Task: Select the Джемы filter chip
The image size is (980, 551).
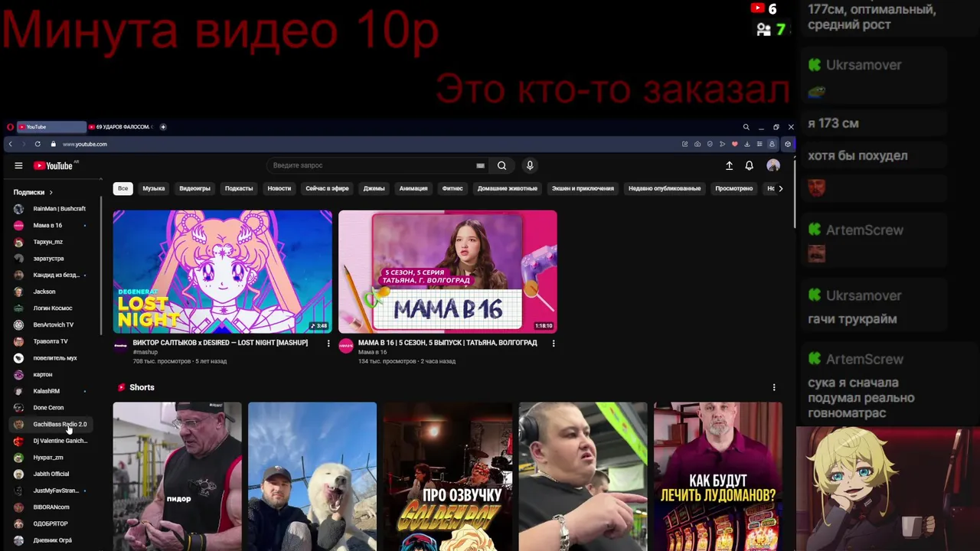Action: [374, 188]
